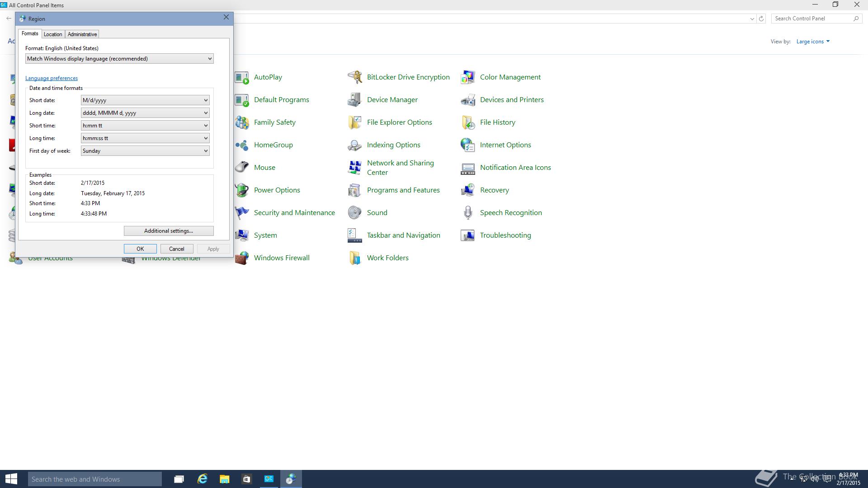This screenshot has height=488, width=868.
Task: Expand the address bar history dropdown
Action: 752,19
